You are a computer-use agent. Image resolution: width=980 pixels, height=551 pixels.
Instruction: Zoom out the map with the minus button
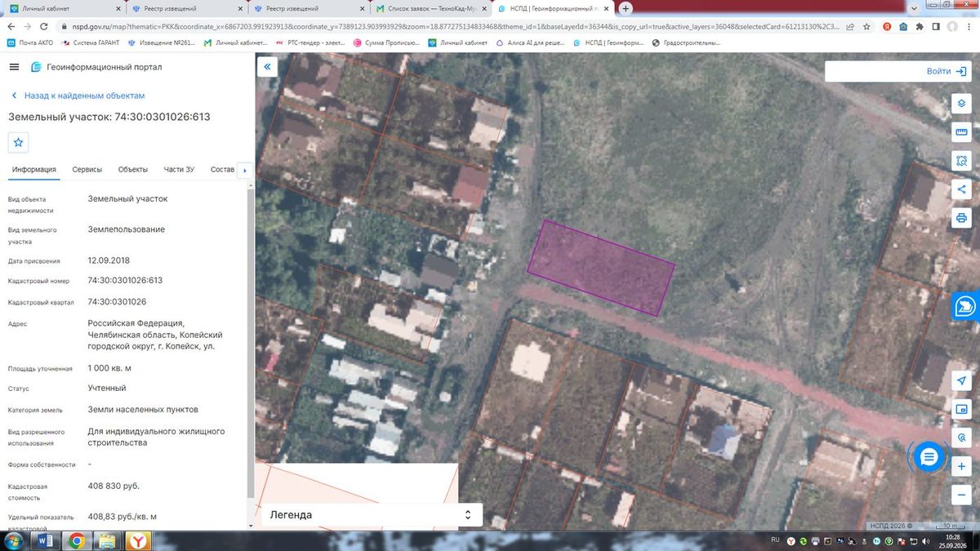[x=961, y=495]
